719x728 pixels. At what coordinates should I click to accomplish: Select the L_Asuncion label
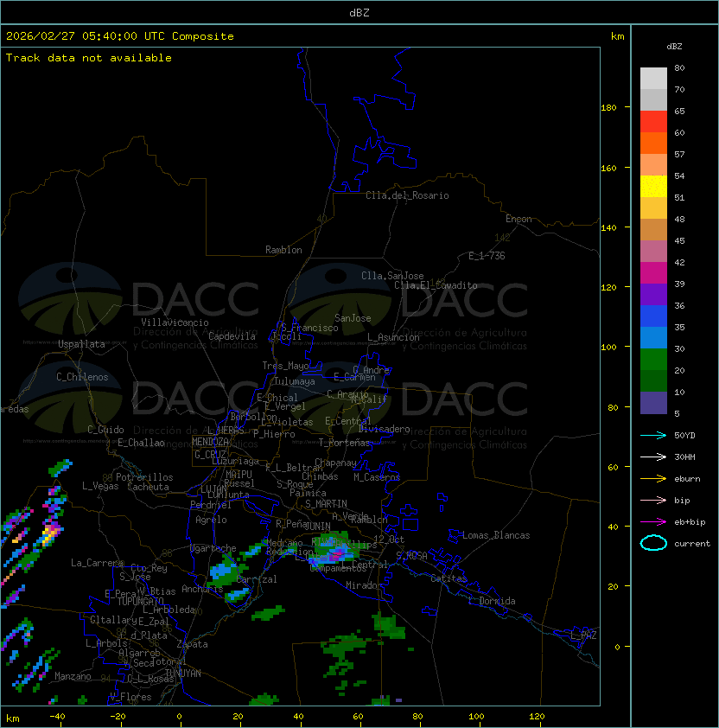(393, 337)
